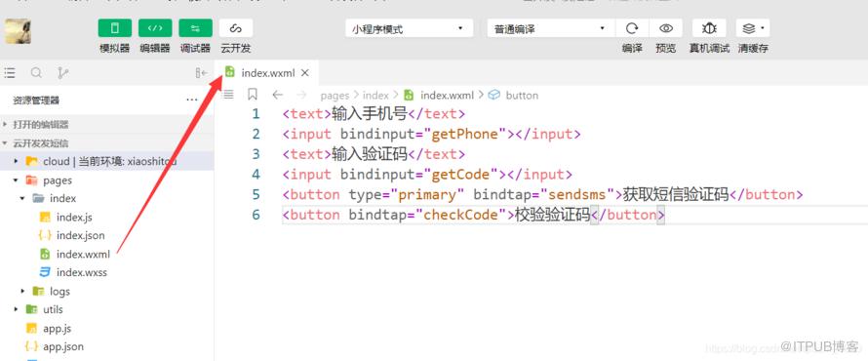Open the mini program mode dropdown
This screenshot has height=361, width=868.
(409, 28)
